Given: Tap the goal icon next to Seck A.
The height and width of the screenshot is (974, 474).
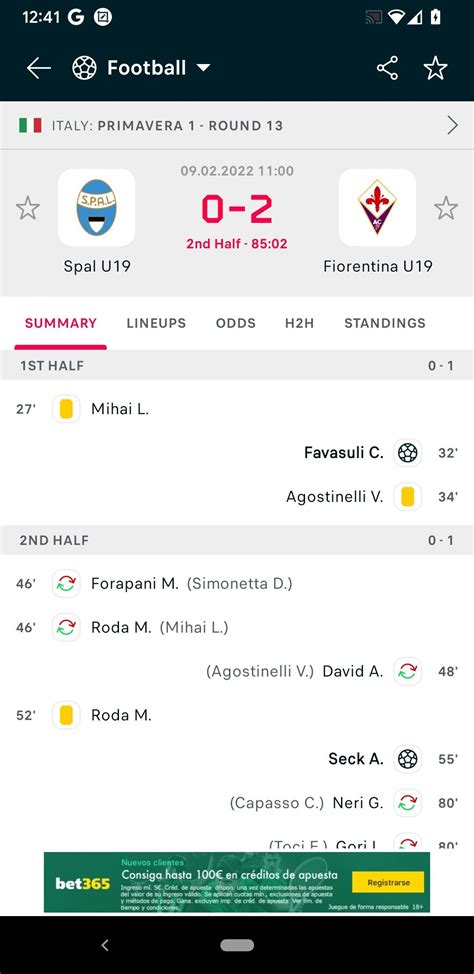Looking at the screenshot, I should point(408,758).
